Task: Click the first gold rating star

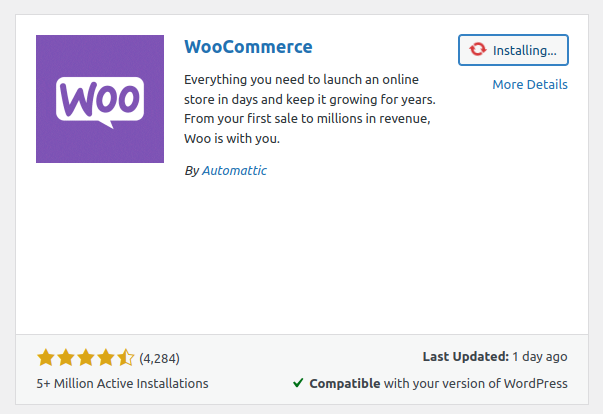Action: (x=45, y=357)
